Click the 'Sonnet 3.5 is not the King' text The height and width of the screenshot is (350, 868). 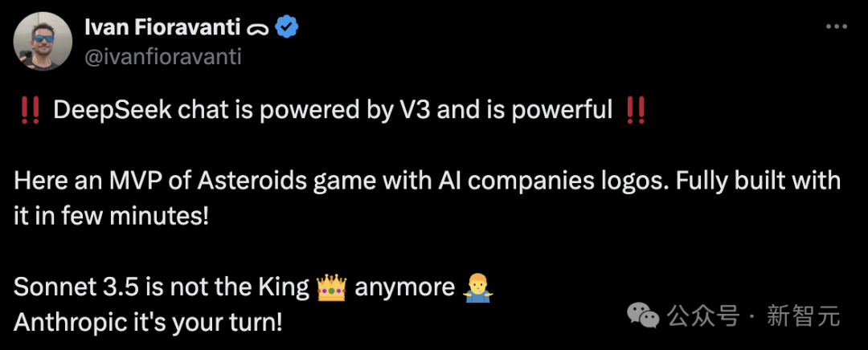[161, 287]
